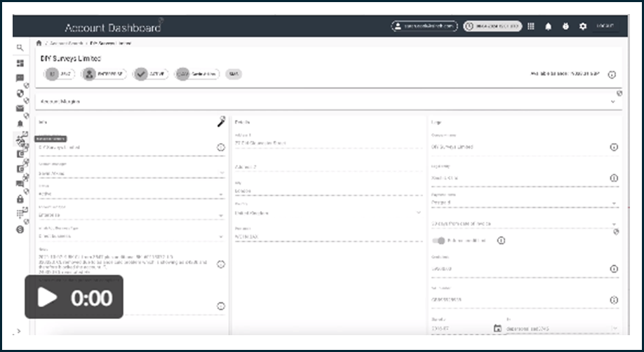Screen dimensions: 644x352
Task: Click the Postcode input field
Action: (x=328, y=237)
